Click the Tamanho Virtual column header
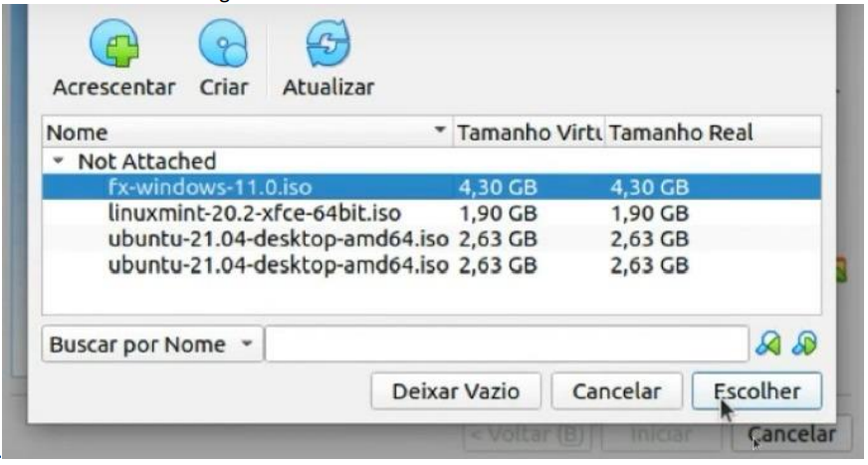868x465 pixels. [x=530, y=132]
